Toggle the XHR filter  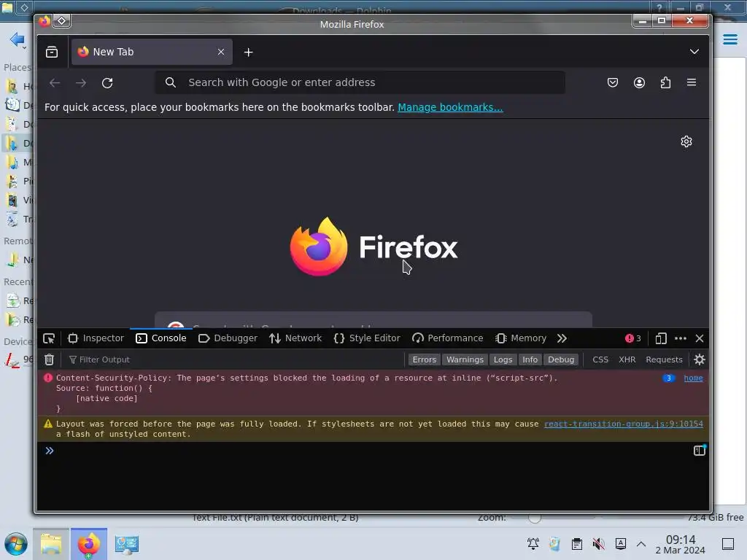coord(627,359)
